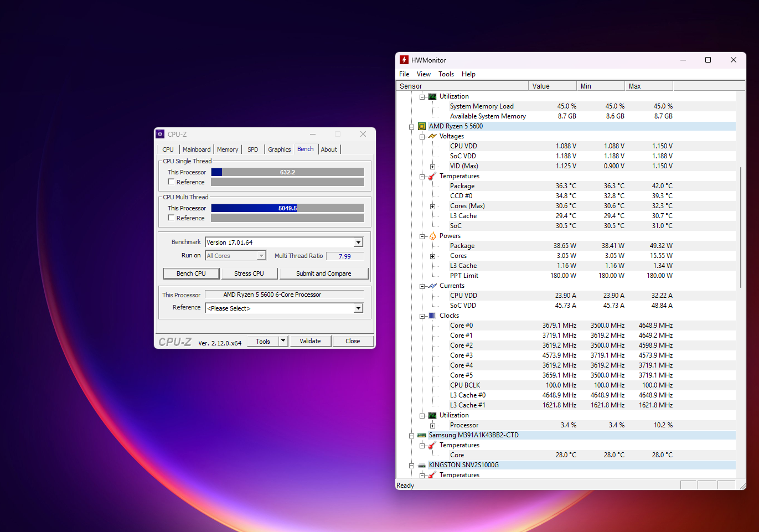Click thermometer icon under Samsung M391A1K43BB2-CTD
Screen dimensions: 759x532
coord(432,445)
